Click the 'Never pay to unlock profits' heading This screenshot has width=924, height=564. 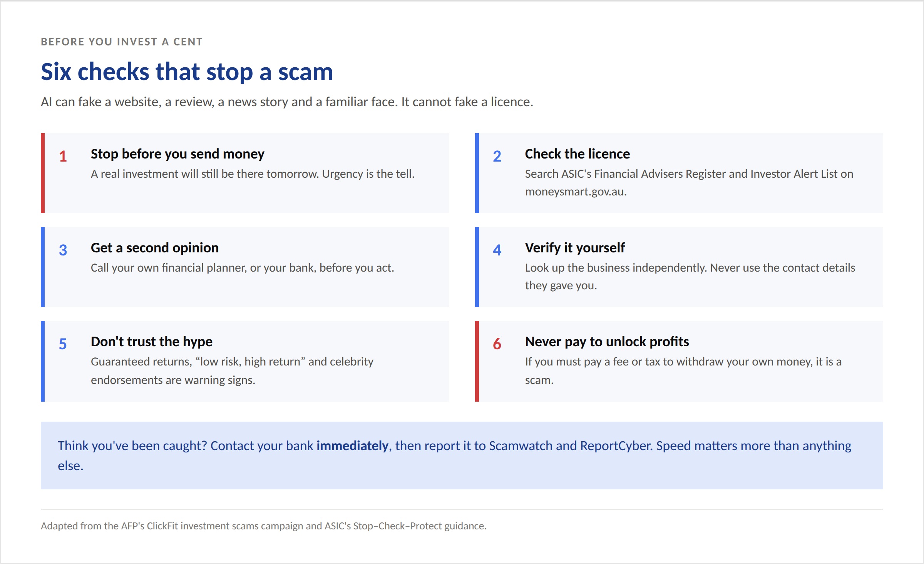[607, 342]
